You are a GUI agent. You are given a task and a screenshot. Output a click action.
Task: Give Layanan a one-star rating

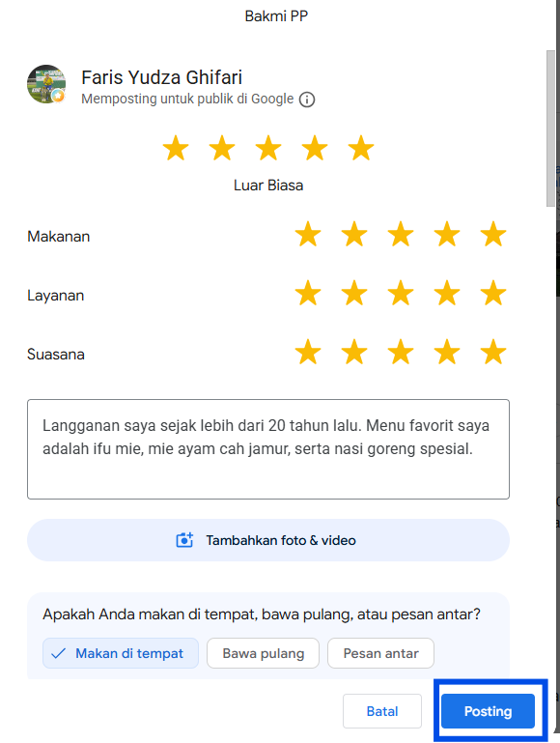(308, 293)
